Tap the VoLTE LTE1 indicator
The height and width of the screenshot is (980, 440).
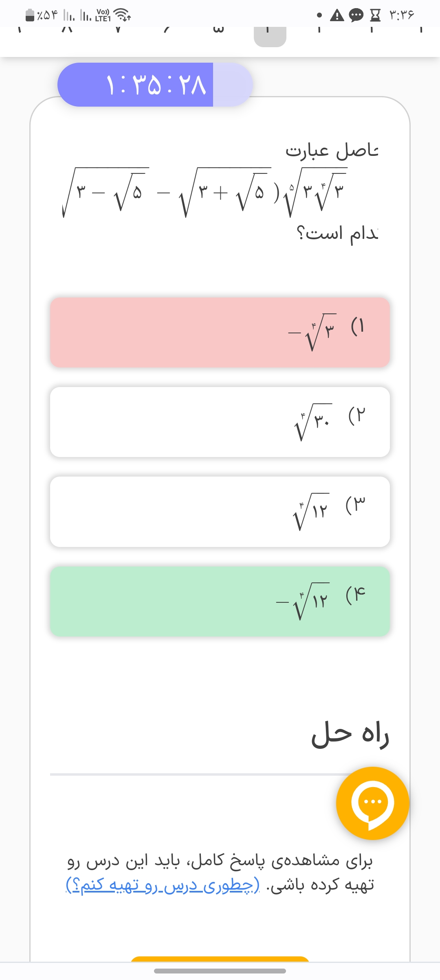pos(103,15)
